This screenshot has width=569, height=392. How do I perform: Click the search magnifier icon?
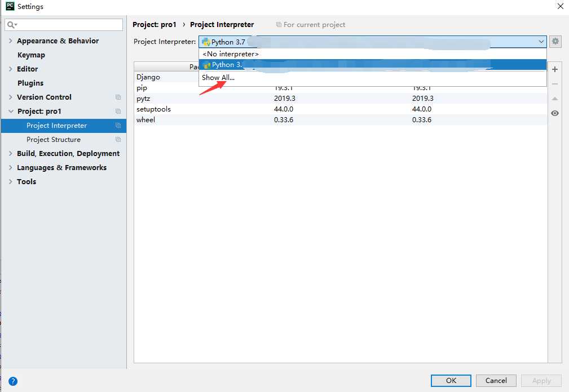point(12,25)
